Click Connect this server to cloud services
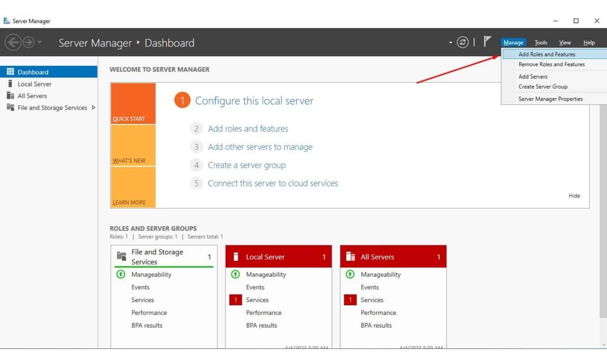 273,183
